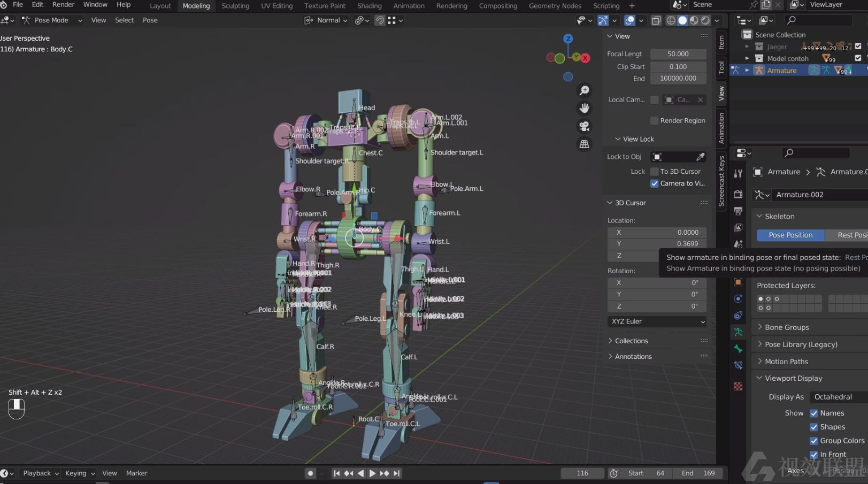Open the Pose menu in viewport header
This screenshot has width=868, height=484.
[x=150, y=20]
